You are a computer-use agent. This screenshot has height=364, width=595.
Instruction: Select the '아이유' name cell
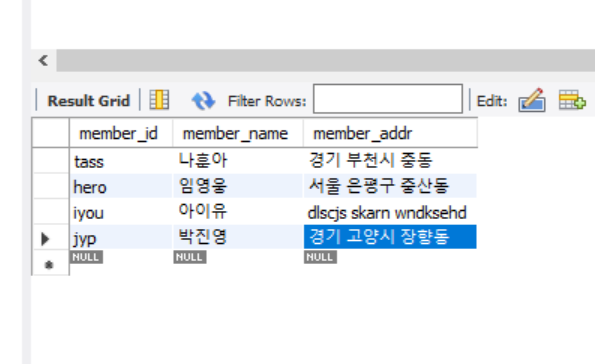coord(238,212)
